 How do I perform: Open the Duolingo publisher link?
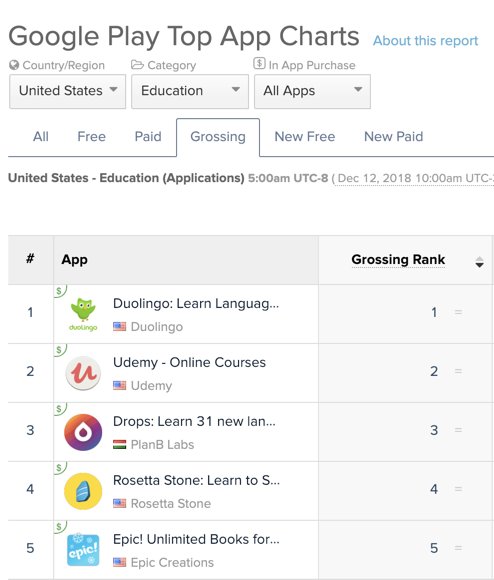[157, 327]
